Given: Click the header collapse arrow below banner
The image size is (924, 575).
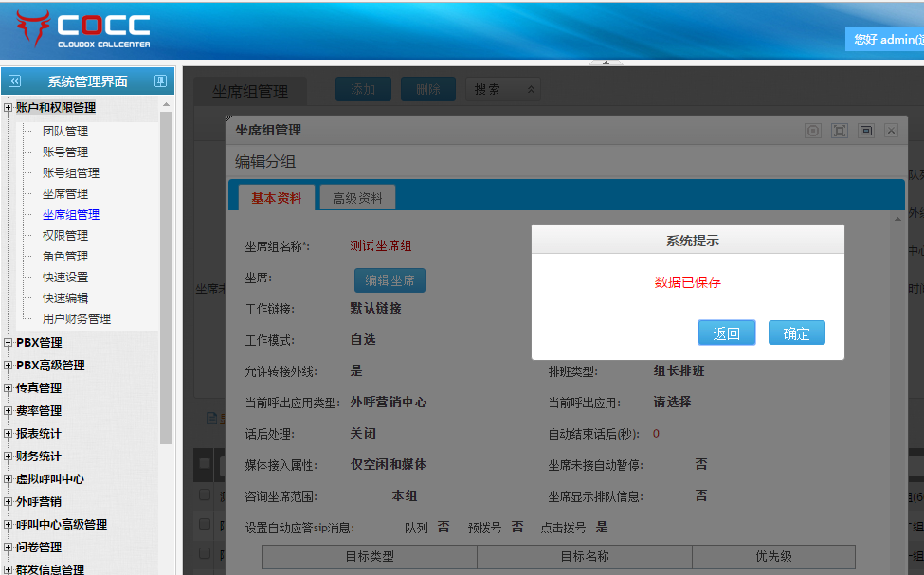Looking at the screenshot, I should (x=606, y=63).
